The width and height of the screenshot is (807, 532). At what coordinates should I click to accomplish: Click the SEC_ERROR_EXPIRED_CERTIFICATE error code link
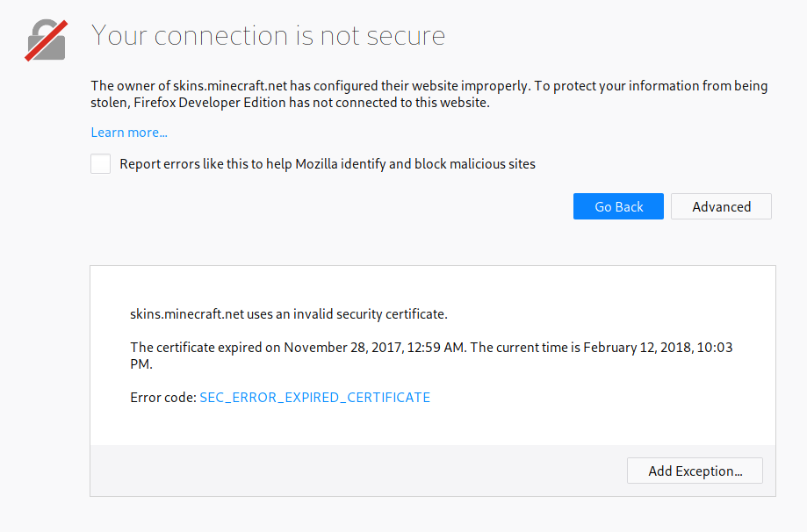(315, 398)
